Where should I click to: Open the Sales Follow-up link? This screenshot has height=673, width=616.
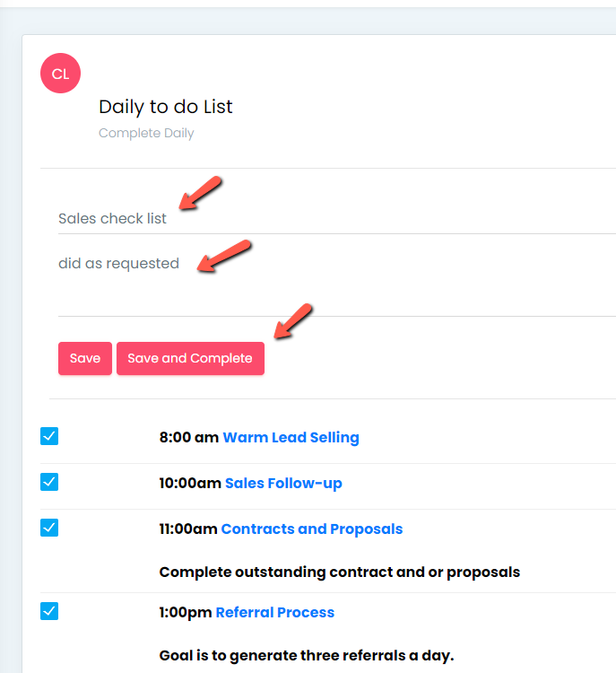click(x=283, y=484)
